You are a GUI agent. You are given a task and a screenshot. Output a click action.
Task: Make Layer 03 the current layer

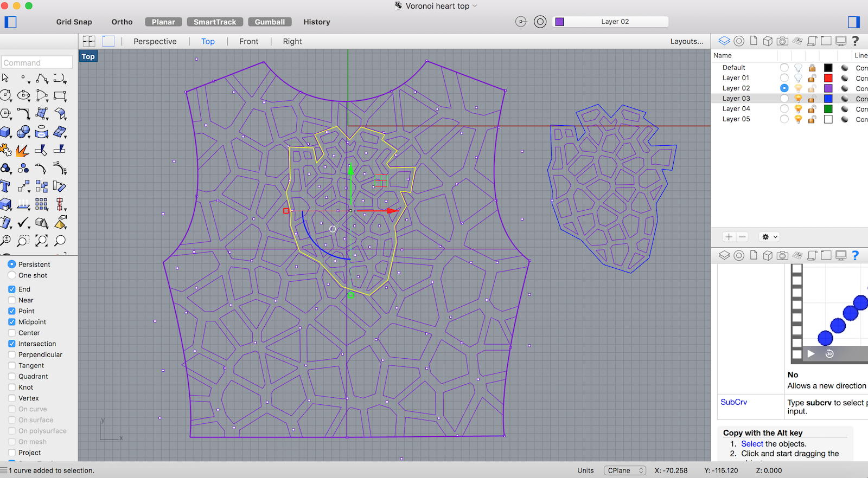(784, 99)
